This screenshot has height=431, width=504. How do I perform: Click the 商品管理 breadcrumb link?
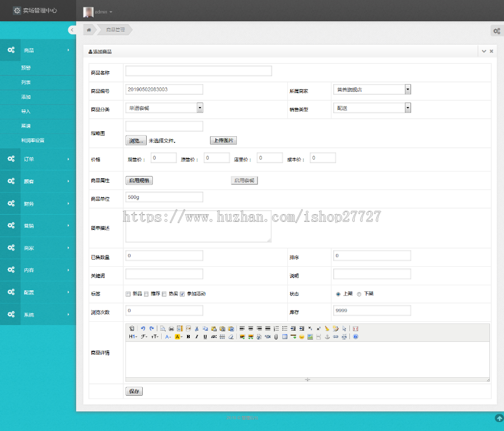coord(115,30)
